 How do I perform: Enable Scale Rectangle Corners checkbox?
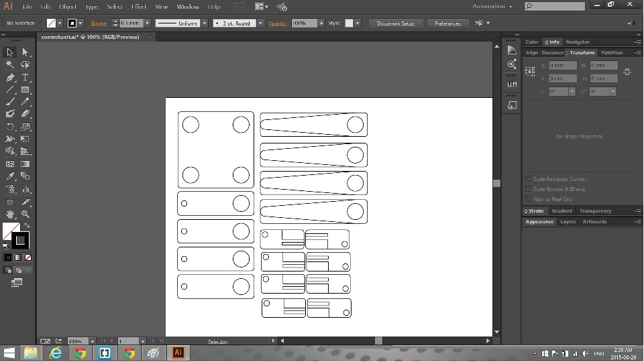[529, 179]
